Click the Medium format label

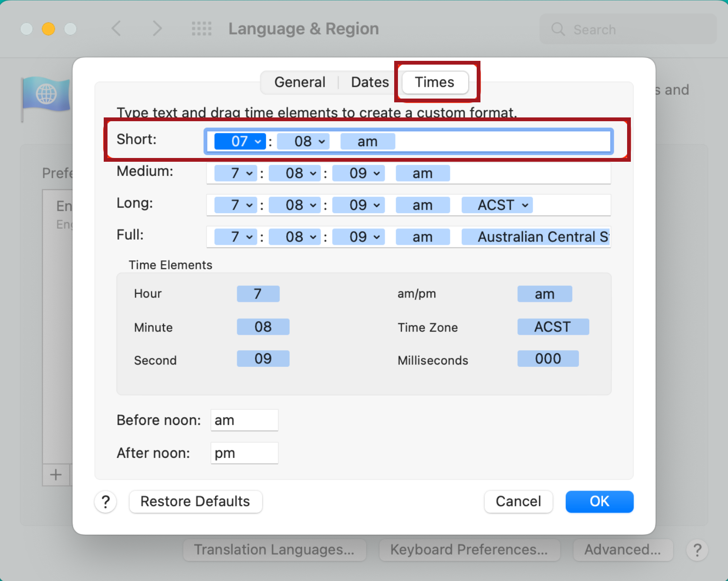(x=145, y=171)
